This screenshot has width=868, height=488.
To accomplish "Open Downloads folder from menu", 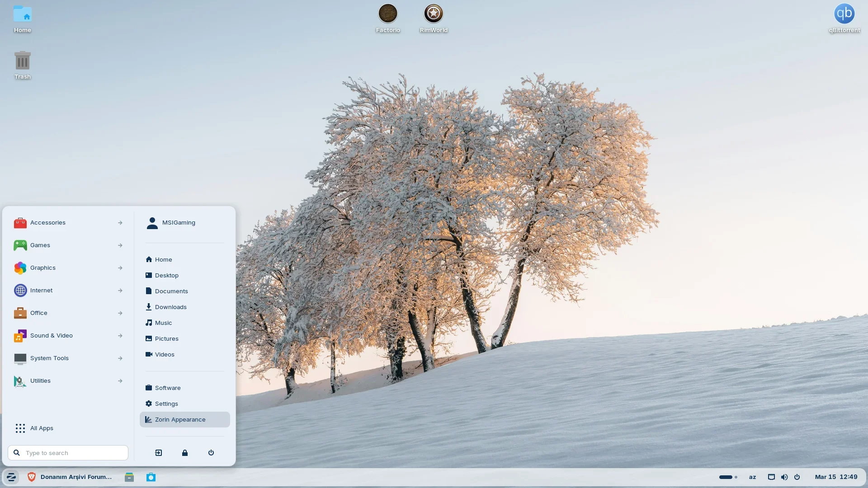I will pyautogui.click(x=170, y=307).
